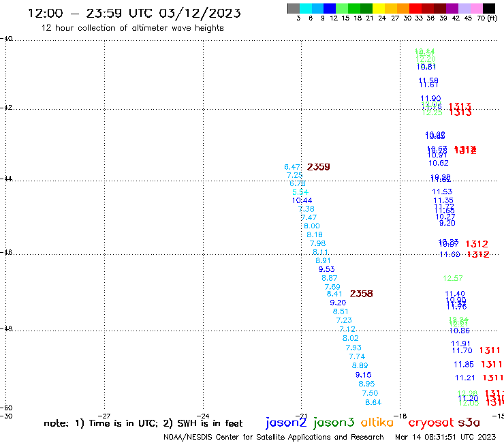Click the wave height value 11.21
This screenshot has height=443, width=504.
coord(465,378)
